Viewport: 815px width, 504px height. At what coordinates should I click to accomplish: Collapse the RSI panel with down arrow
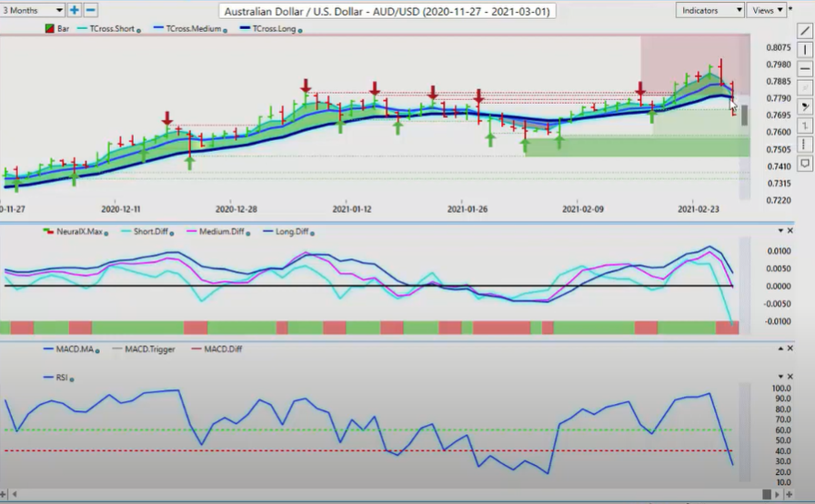click(780, 377)
